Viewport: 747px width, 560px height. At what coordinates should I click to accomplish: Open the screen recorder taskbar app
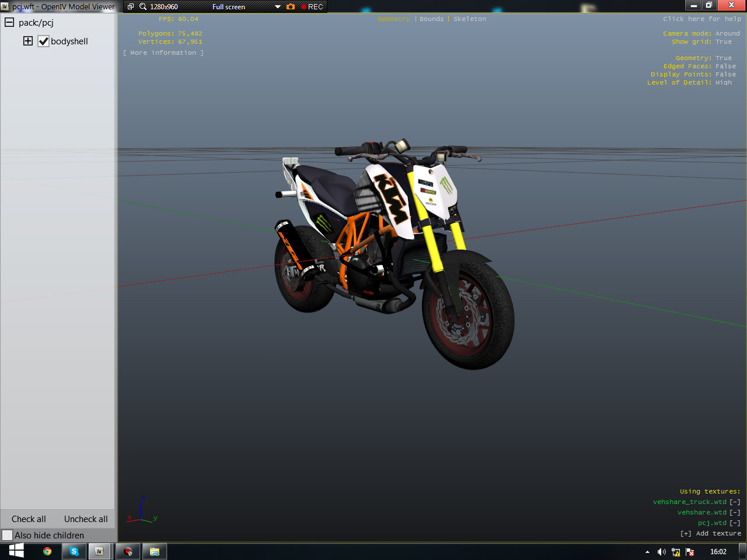(x=128, y=551)
